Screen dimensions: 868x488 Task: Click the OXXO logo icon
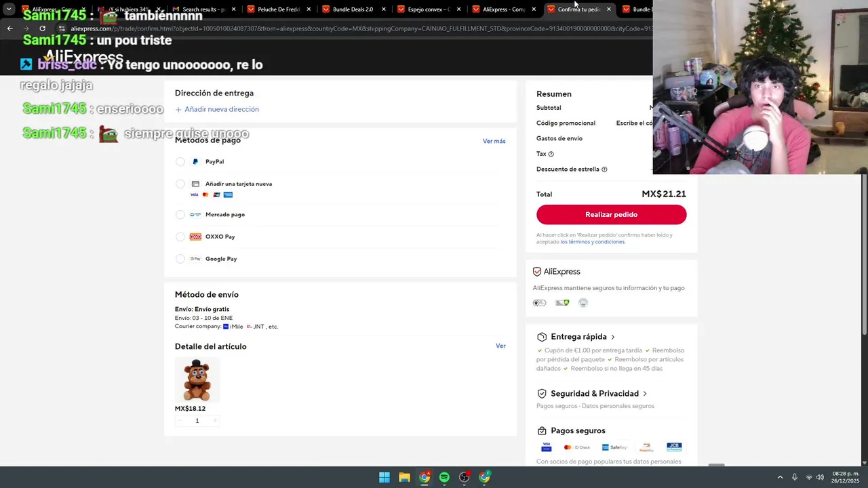pos(195,237)
